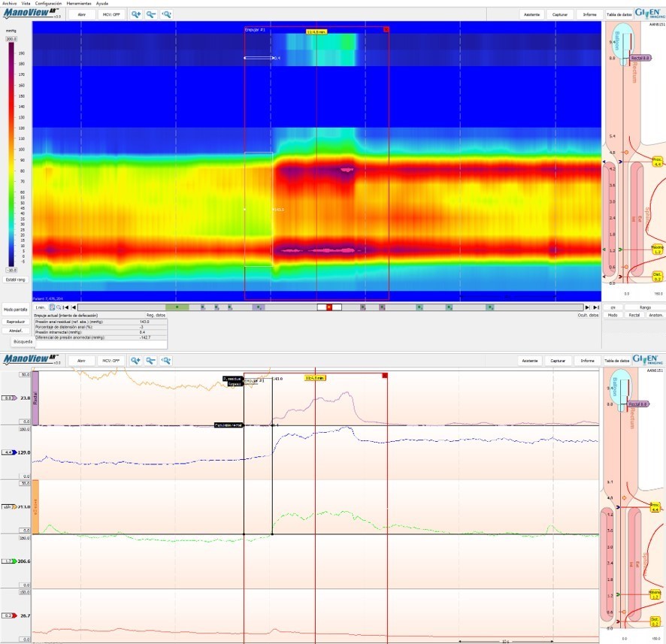Jump to recording end in timeline bar
666x644 pixels.
(x=597, y=307)
